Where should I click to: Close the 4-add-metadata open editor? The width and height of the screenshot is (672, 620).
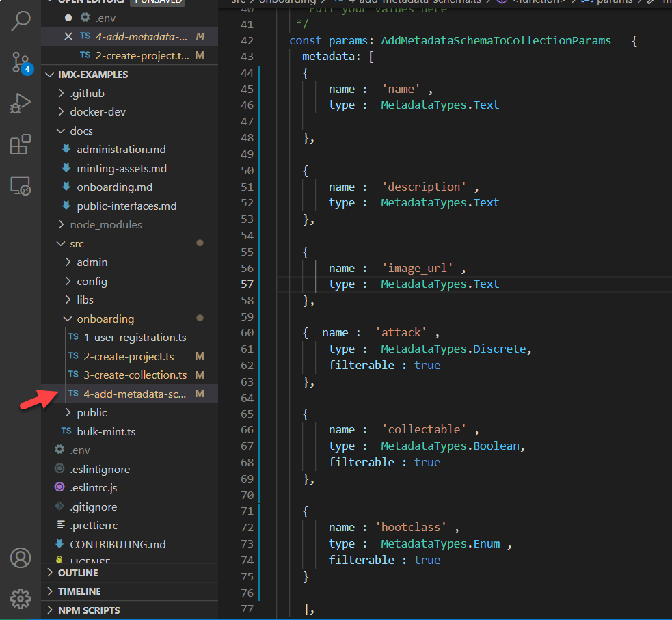68,36
